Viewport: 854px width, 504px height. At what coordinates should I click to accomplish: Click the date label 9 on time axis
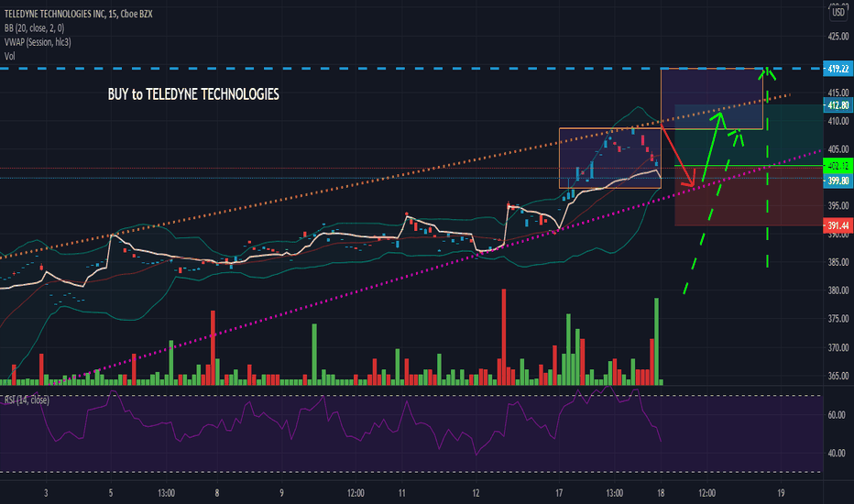pos(281,493)
